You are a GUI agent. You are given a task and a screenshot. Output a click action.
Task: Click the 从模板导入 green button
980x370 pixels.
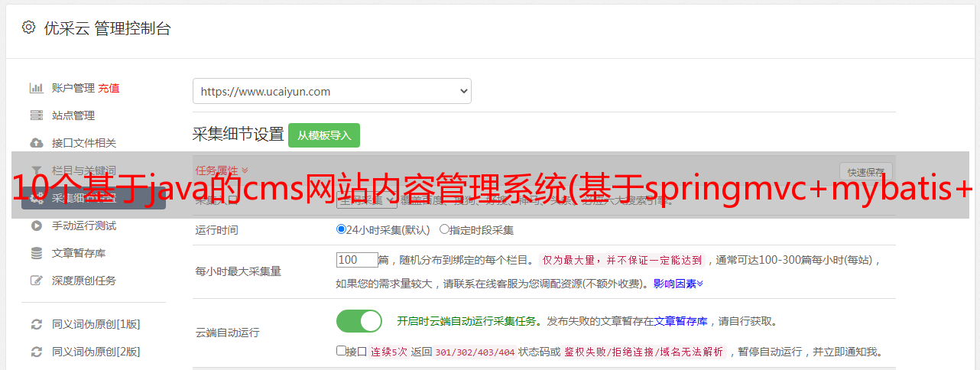(324, 135)
